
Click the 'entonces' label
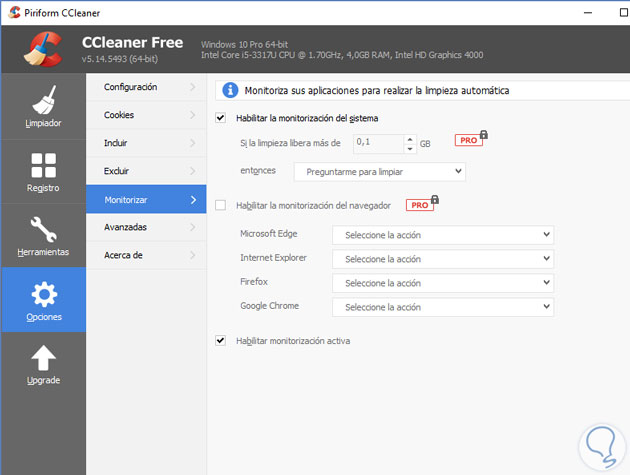coord(258,170)
